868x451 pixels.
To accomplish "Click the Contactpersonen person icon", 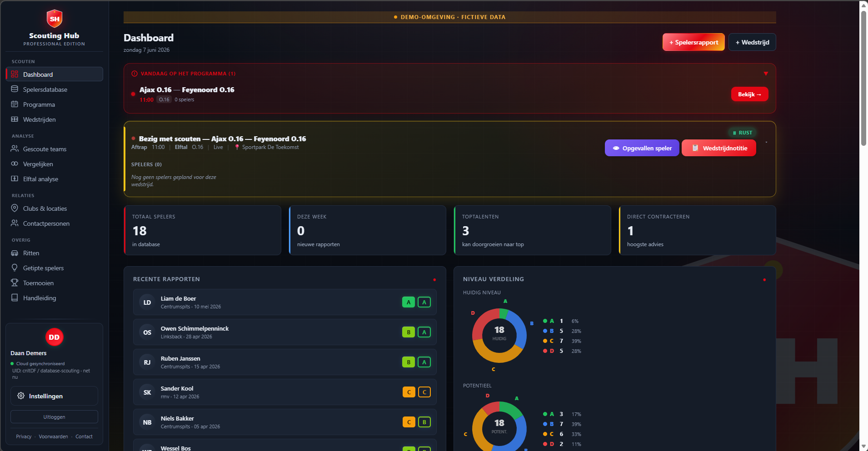I will pos(15,223).
